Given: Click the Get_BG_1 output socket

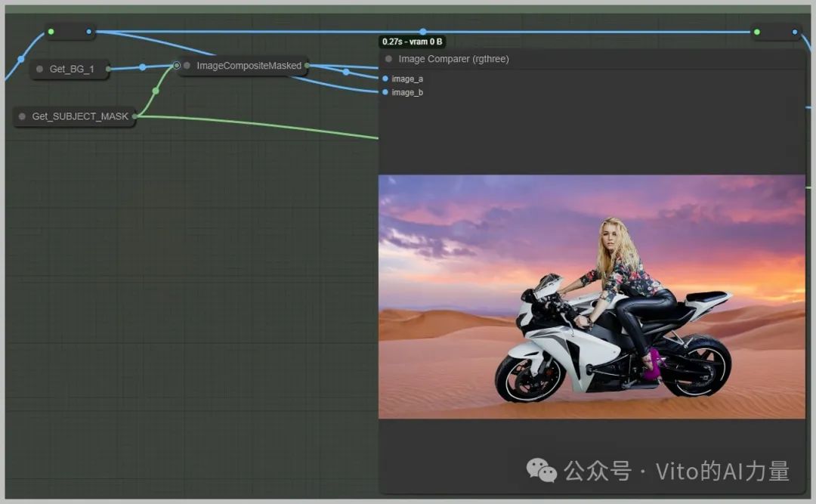Looking at the screenshot, I should pyautogui.click(x=108, y=69).
